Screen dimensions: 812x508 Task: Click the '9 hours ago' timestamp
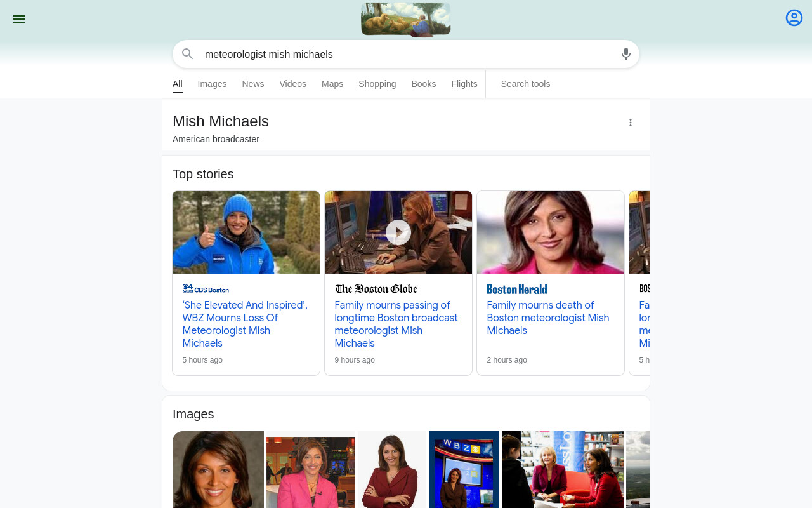tap(355, 360)
